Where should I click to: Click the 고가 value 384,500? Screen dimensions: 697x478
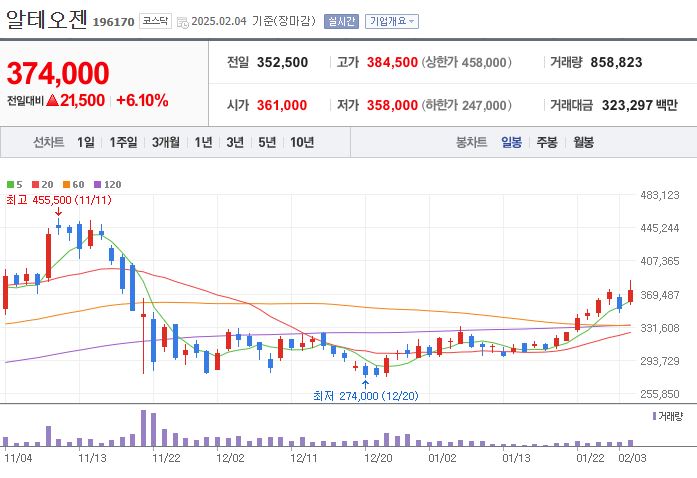pyautogui.click(x=392, y=62)
